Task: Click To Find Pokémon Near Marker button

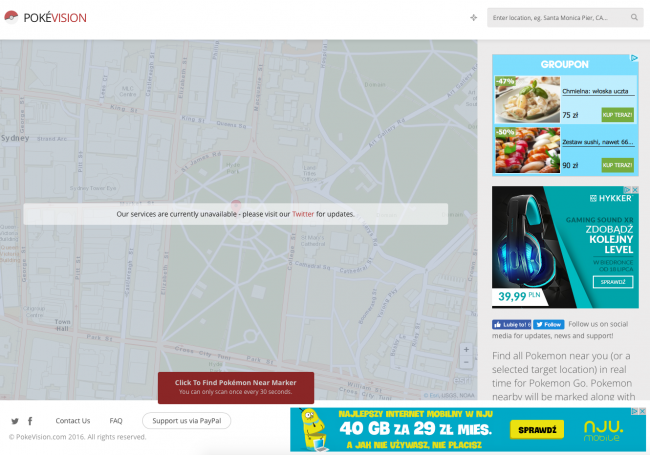Action: pos(236,387)
